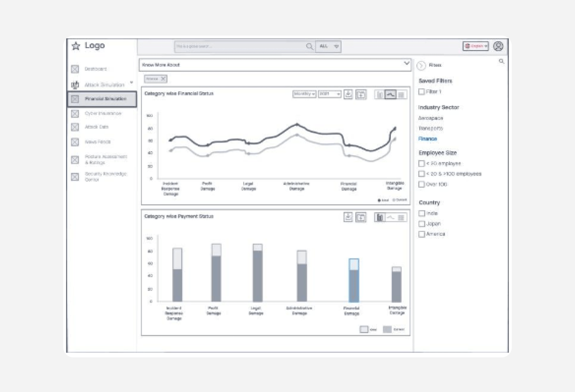Click the Posture Assessment & Ratings icon

[x=75, y=160]
